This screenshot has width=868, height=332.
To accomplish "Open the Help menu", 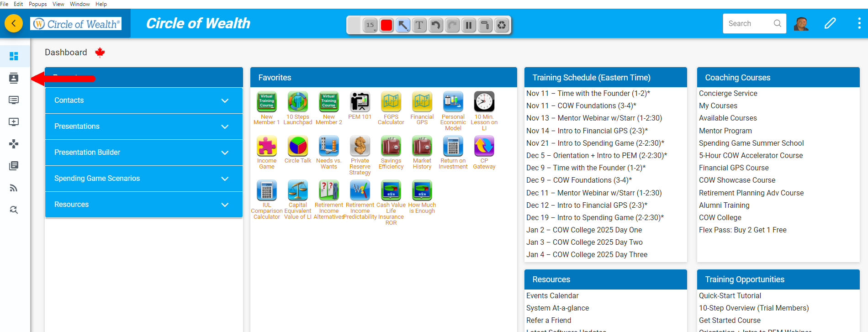I will (x=101, y=4).
